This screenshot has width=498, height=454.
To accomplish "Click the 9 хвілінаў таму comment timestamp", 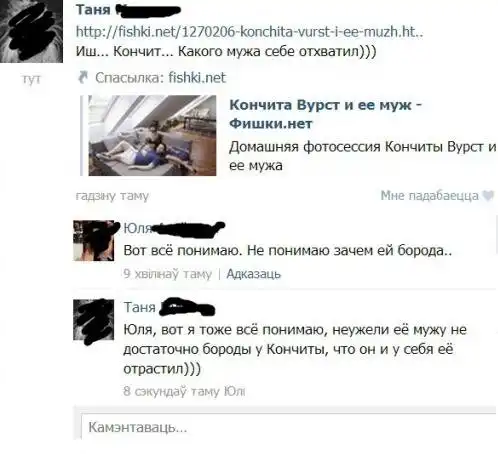I will click(168, 274).
